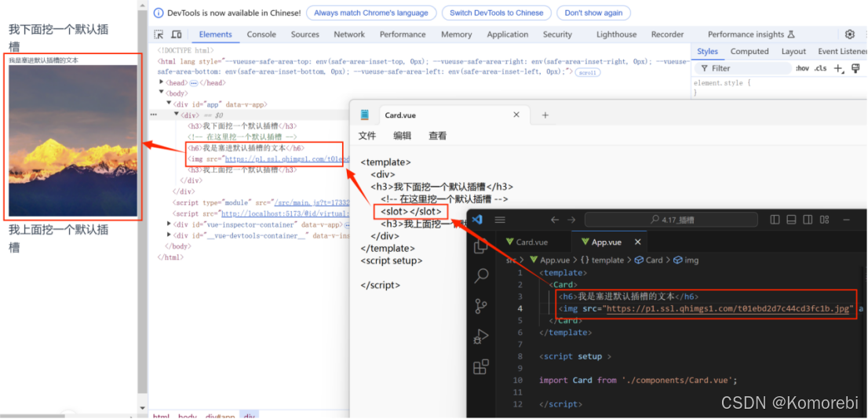Switch to the Sources tab in DevTools

305,35
